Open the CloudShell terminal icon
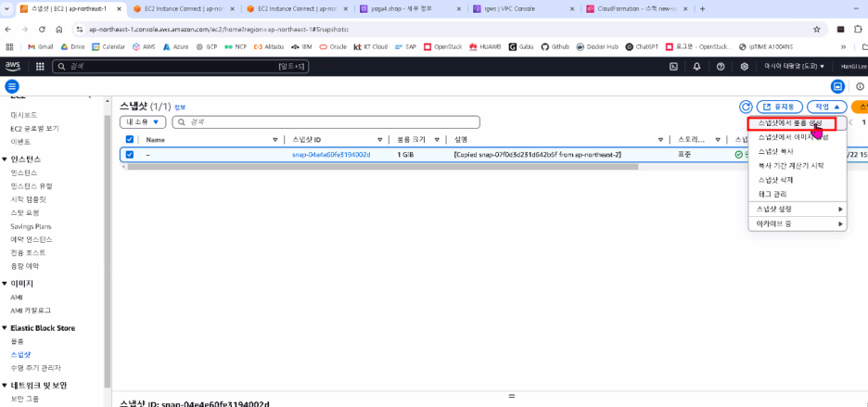868x407 pixels. [x=673, y=67]
